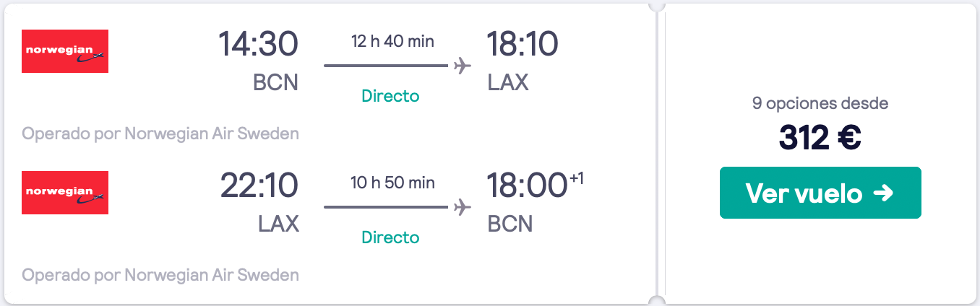
Task: Click the Ver vuelo button
Action: tap(820, 193)
